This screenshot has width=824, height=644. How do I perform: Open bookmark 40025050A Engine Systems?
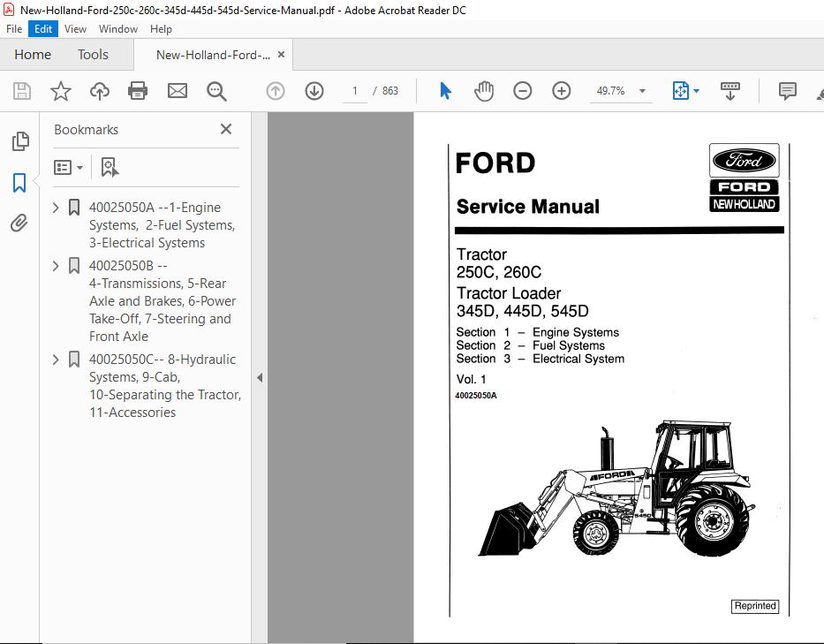pyautogui.click(x=162, y=225)
